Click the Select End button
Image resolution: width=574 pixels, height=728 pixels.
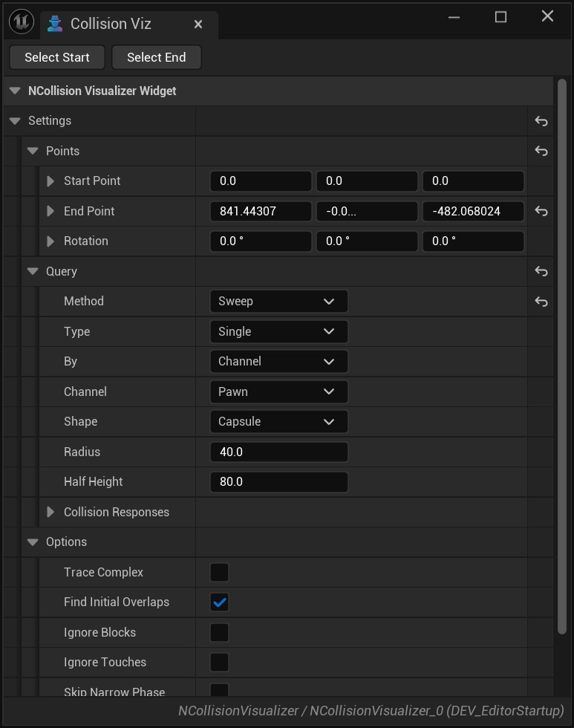click(157, 57)
